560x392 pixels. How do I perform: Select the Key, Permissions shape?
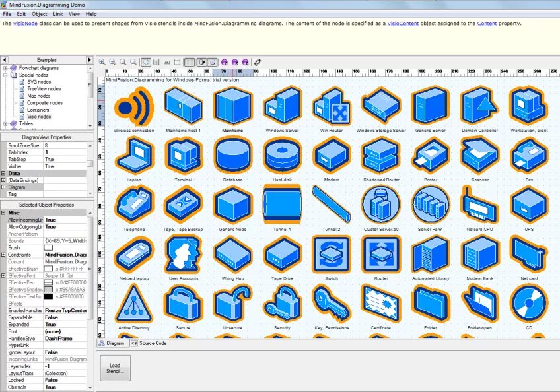[x=332, y=304]
